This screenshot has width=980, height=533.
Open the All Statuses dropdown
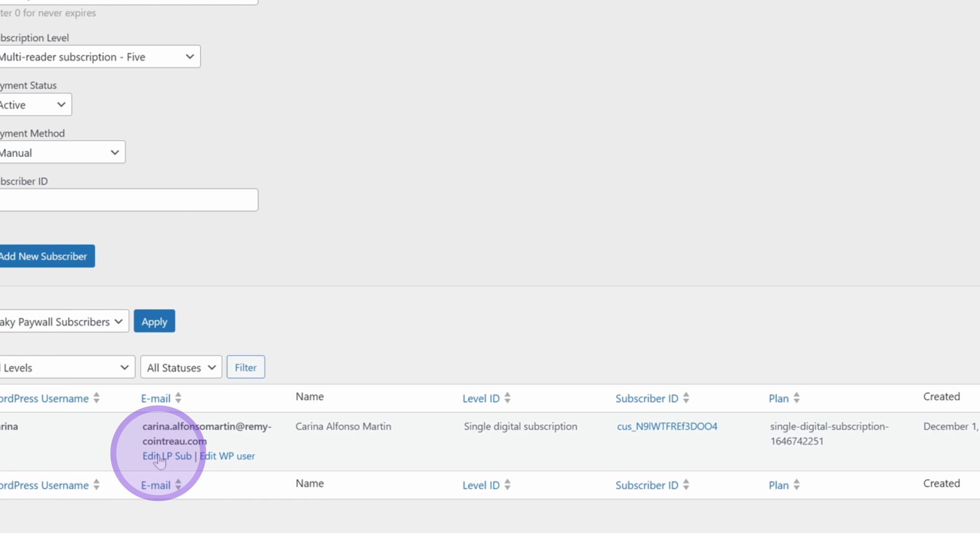click(x=181, y=367)
